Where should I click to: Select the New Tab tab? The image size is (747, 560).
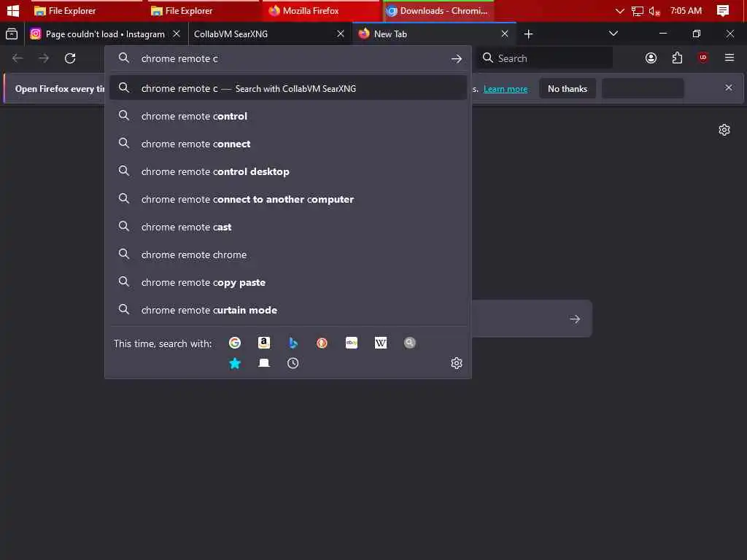point(434,34)
